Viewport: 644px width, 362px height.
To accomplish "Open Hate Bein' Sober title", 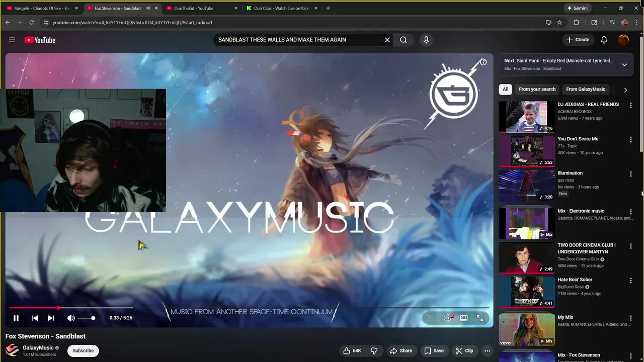I will 575,280.
